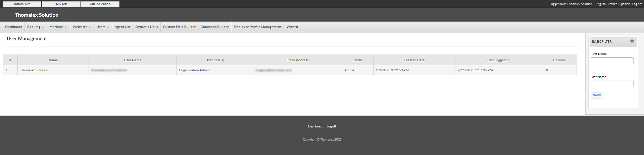Open Dynamic Links menu item
The height and width of the screenshot is (155, 644).
click(147, 27)
